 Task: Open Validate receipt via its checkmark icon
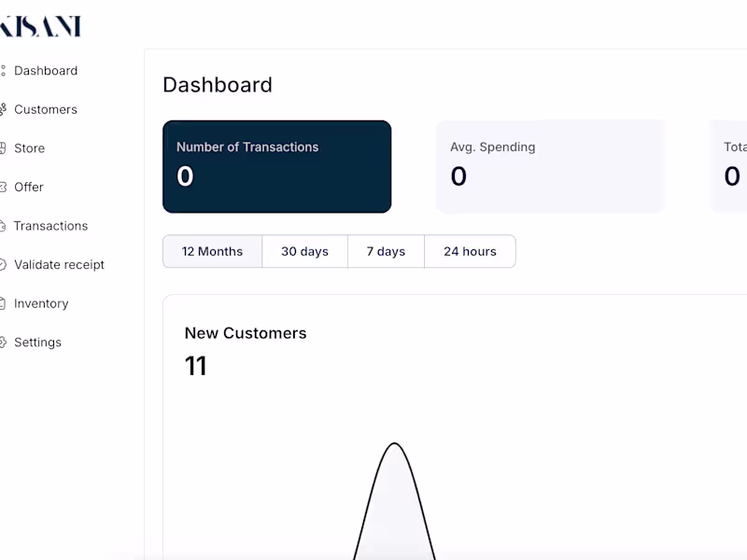point(3,265)
